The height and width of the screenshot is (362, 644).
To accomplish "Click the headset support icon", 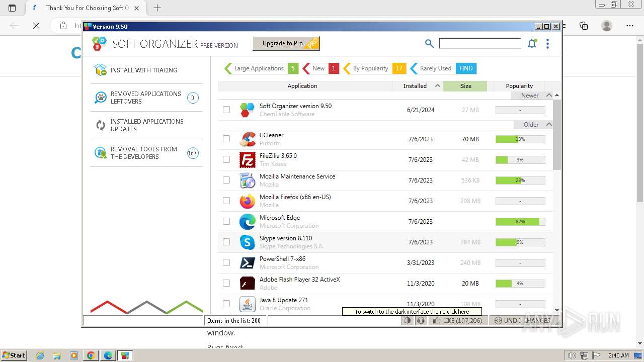I will tap(421, 320).
